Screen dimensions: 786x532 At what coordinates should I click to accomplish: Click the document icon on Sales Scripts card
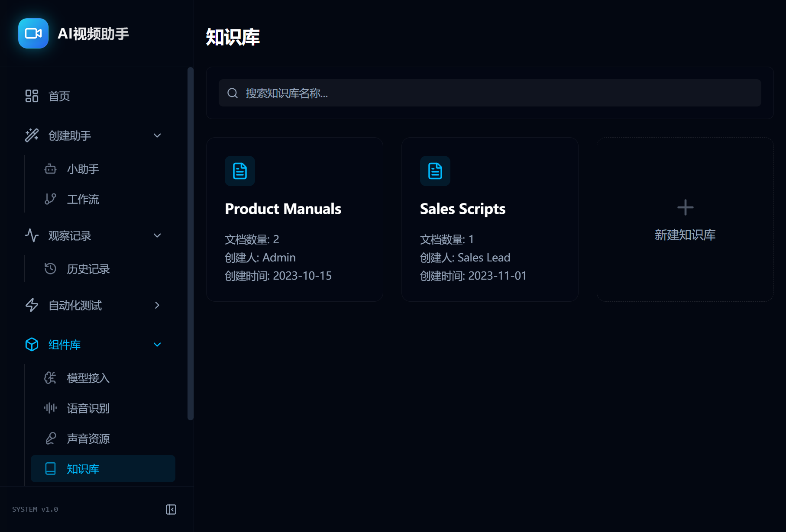(x=435, y=171)
